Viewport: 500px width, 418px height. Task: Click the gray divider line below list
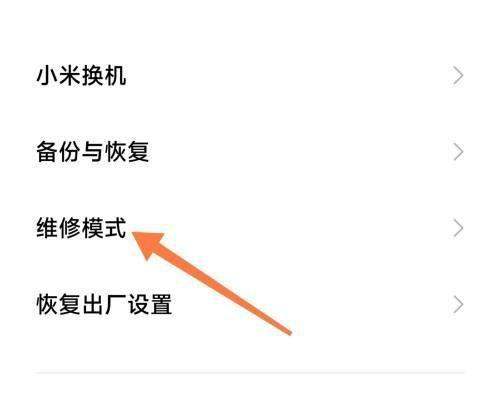249,373
